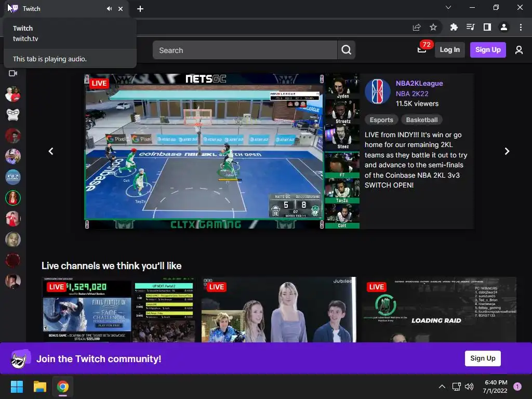Open the green-ringed redhead channel avatar

pyautogui.click(x=13, y=198)
